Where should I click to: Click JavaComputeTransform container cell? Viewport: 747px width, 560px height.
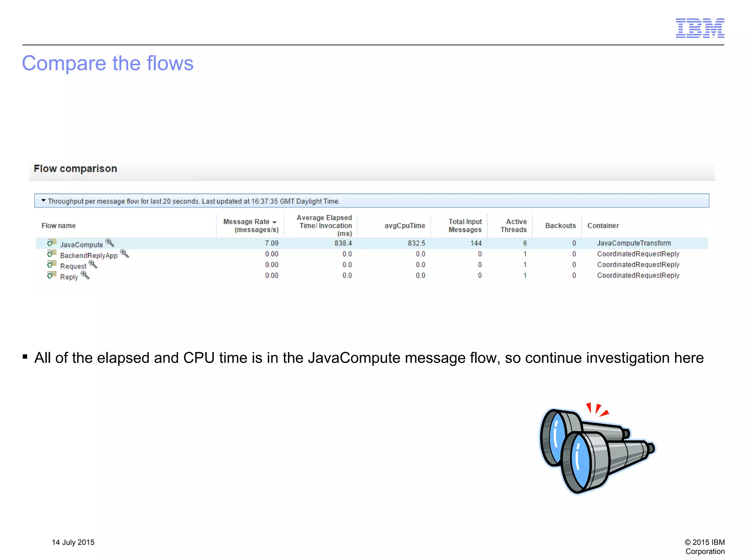point(634,243)
